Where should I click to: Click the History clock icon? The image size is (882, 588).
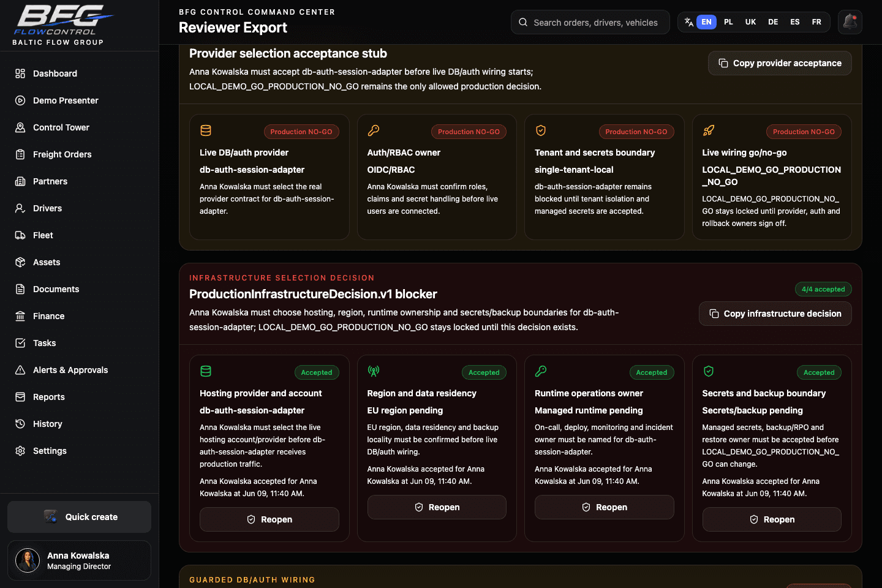tap(20, 424)
